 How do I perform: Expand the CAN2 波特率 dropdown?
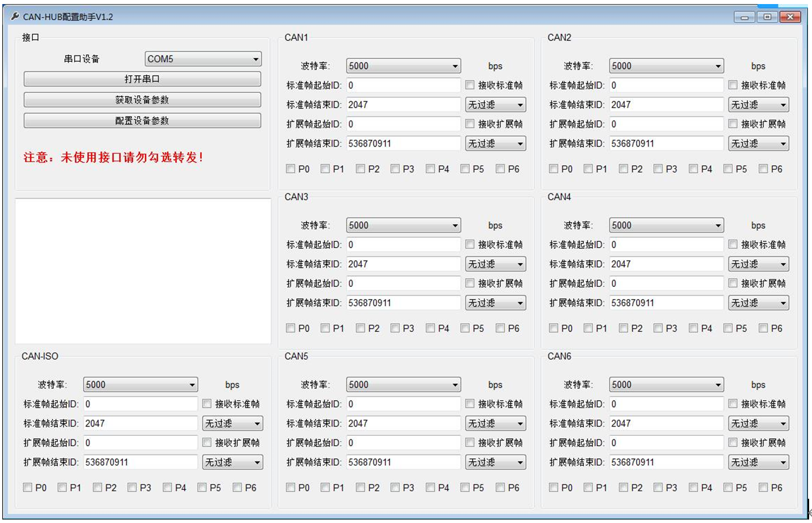pyautogui.click(x=667, y=66)
